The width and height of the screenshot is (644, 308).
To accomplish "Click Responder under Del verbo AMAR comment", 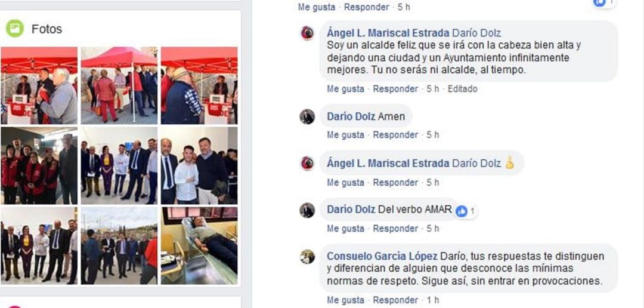I will 395,229.
